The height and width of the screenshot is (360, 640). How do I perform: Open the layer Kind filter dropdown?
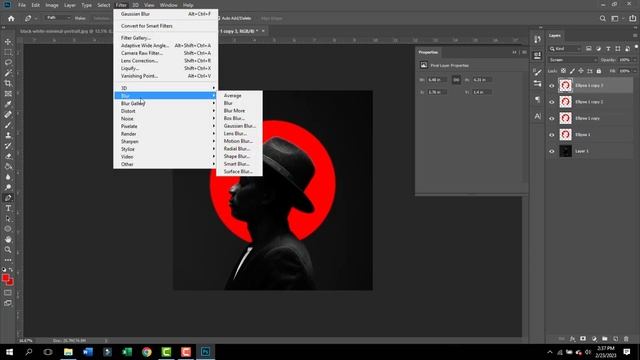click(565, 49)
